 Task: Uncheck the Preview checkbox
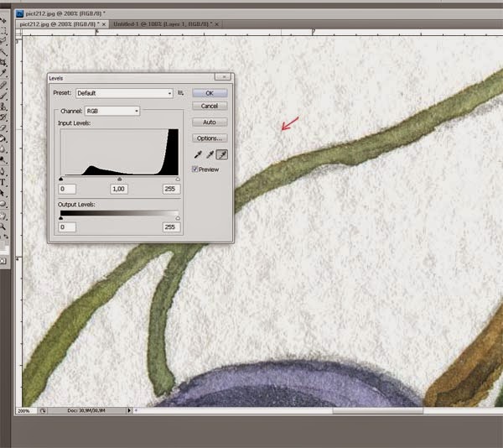click(x=194, y=169)
